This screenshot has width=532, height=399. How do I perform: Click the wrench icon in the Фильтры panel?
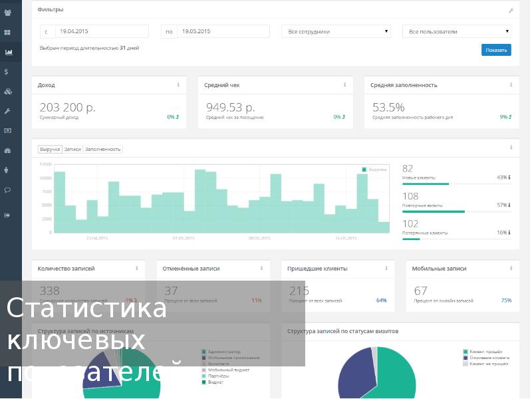pyautogui.click(x=511, y=11)
